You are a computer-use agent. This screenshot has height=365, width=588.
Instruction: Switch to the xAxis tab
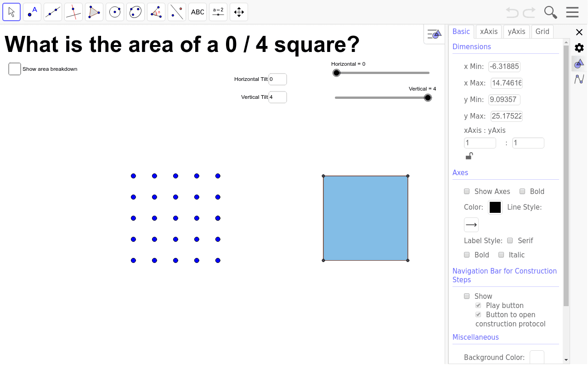coord(489,31)
